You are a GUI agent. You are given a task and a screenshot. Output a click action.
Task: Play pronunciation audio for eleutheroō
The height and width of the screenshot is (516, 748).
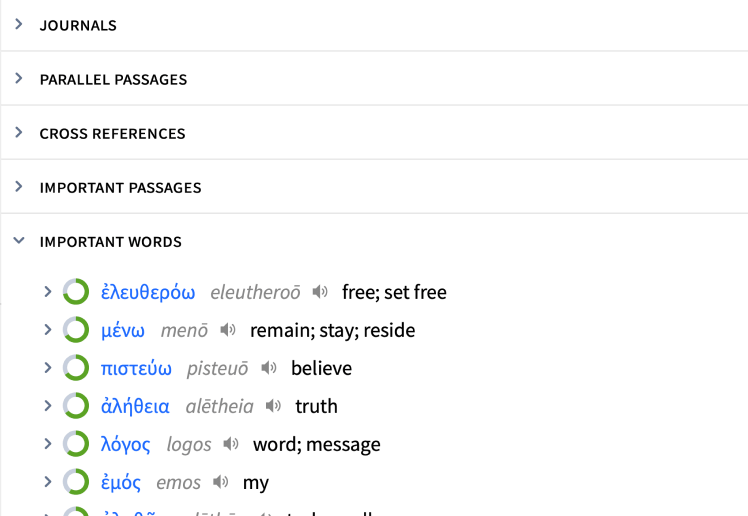click(320, 291)
